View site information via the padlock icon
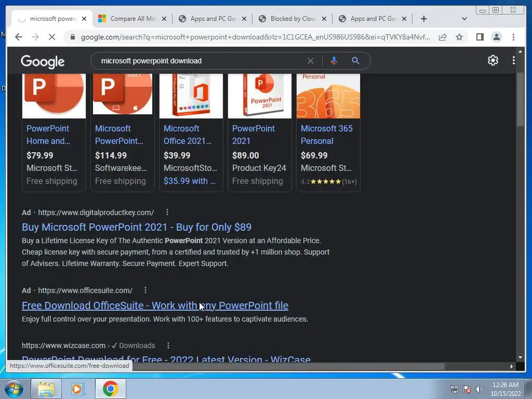Screen dimensions: 532x399 pos(73,37)
